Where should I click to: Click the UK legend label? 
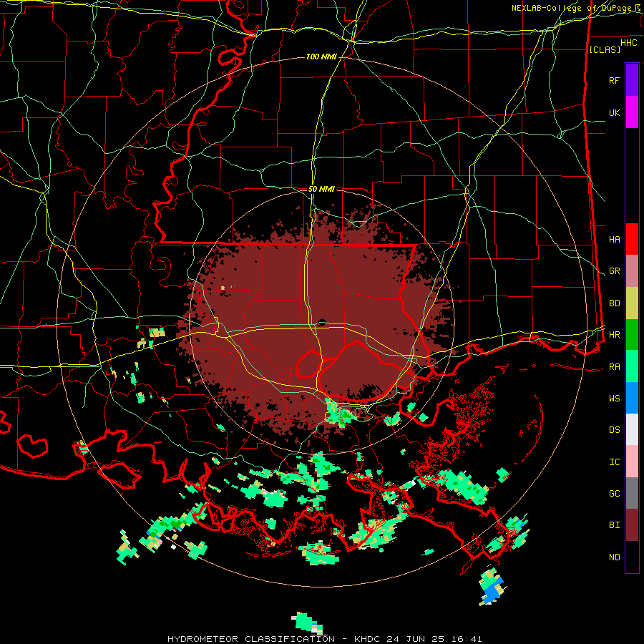tap(614, 112)
